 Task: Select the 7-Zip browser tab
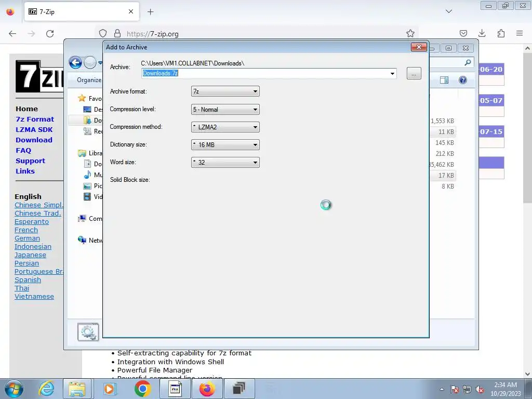click(82, 11)
